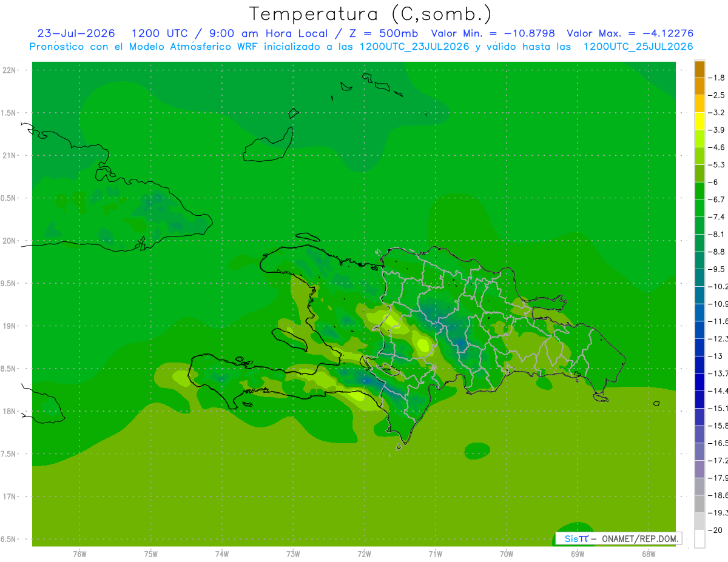Click the Valor Max. = -4.12276 value
Viewport: 728px width, 562px height.
click(630, 33)
